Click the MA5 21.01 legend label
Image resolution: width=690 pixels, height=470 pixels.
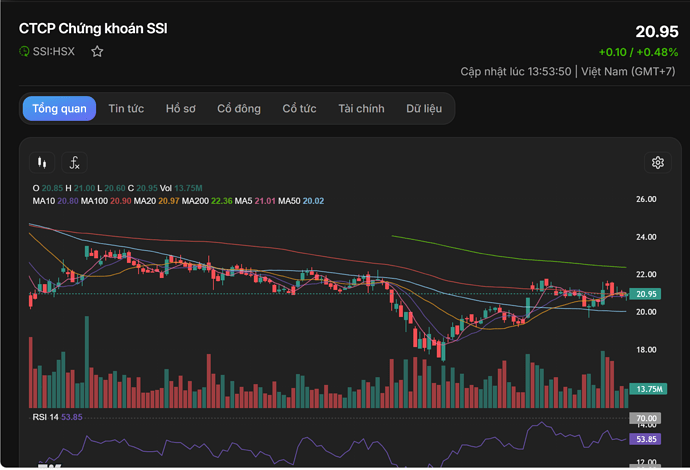click(x=255, y=201)
